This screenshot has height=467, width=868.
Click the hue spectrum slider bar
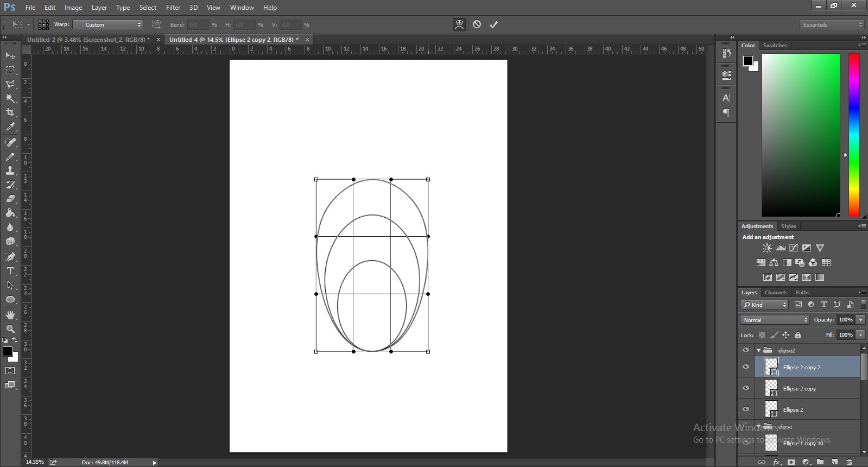point(854,135)
